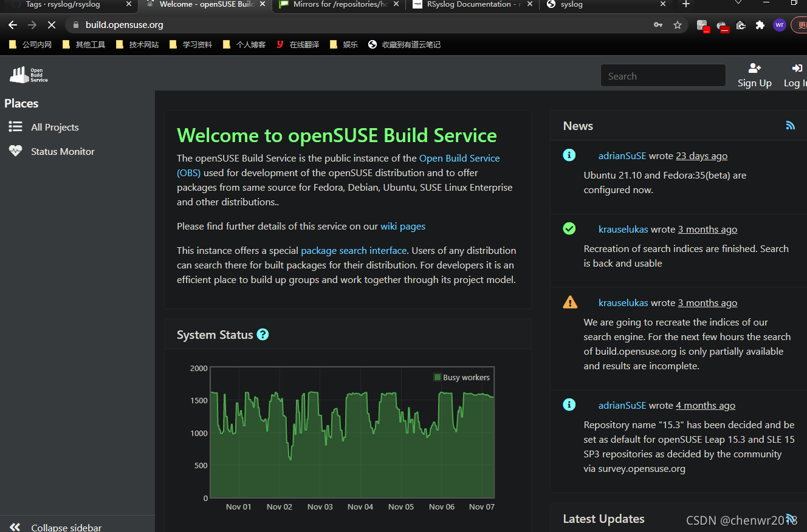Open the 在线翻译 bookmark
This screenshot has width=807, height=532.
[x=298, y=44]
